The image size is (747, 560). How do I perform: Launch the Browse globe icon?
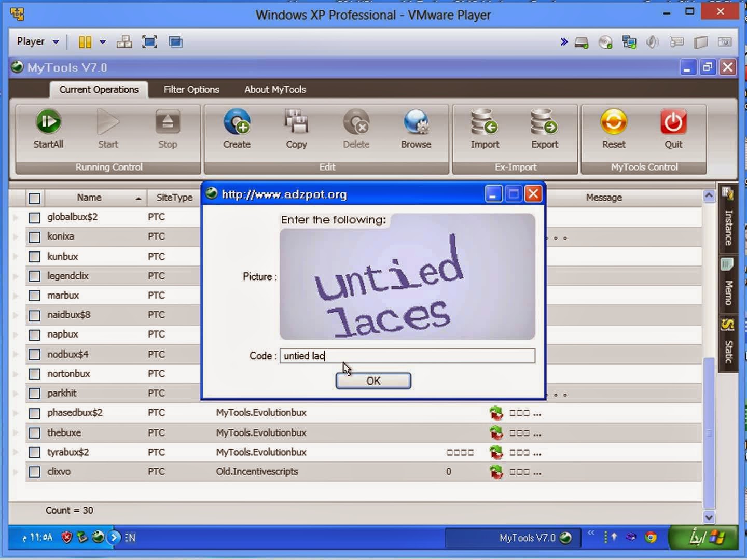pos(416,122)
